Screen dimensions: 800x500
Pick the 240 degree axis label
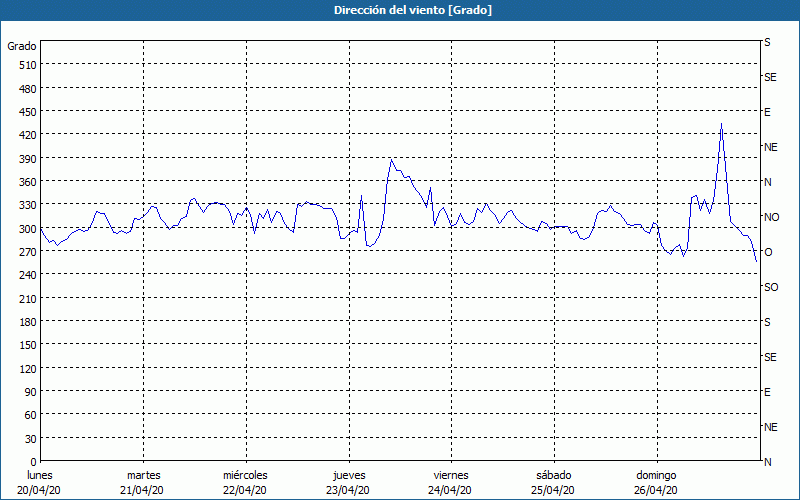click(28, 275)
